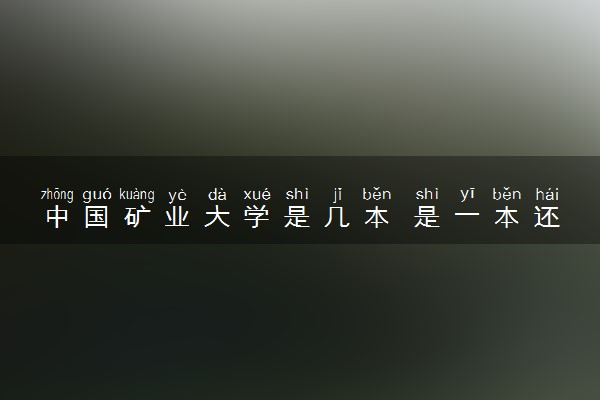The width and height of the screenshot is (600, 400).
Task: Select the character 学
Action: pyautogui.click(x=257, y=217)
